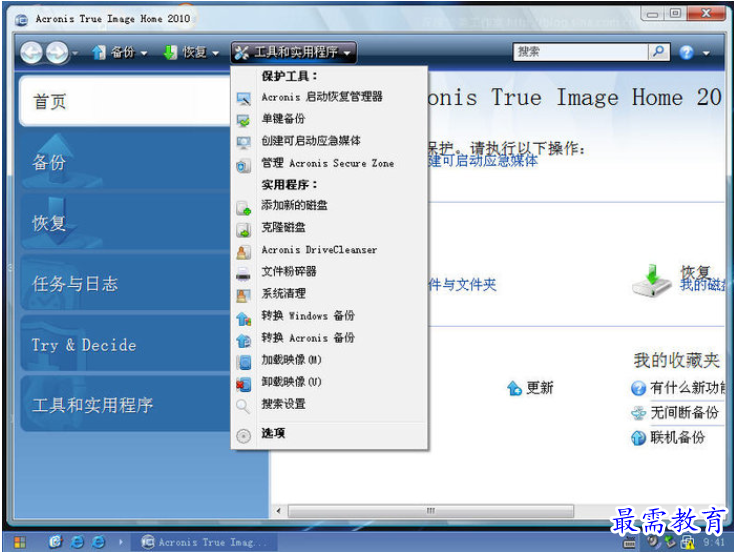The image size is (734, 552).
Task: Expand the arrow next to the help icon
Action: pyautogui.click(x=706, y=53)
